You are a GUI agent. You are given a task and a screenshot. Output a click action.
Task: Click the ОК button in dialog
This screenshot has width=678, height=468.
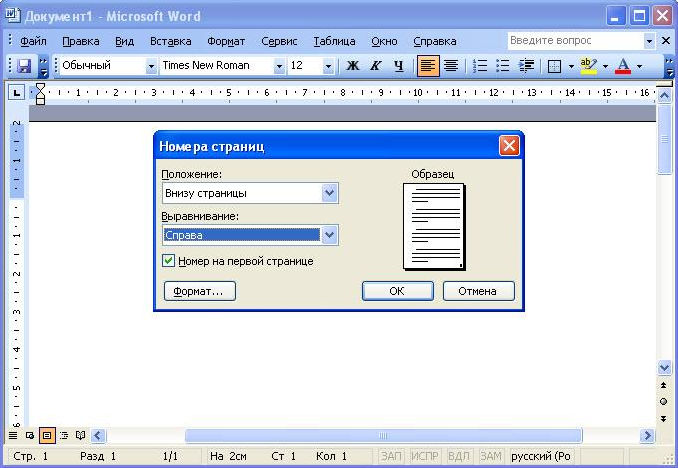point(397,291)
